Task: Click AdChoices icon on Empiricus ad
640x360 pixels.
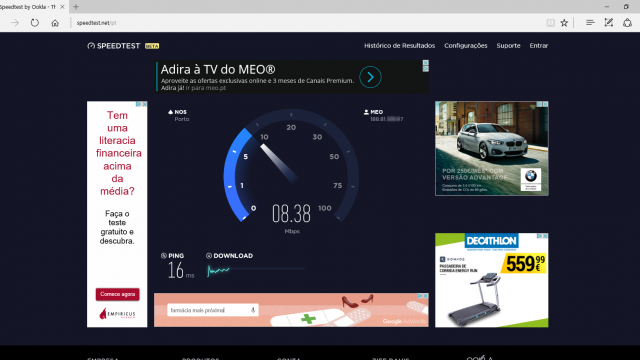Action: 138,104
